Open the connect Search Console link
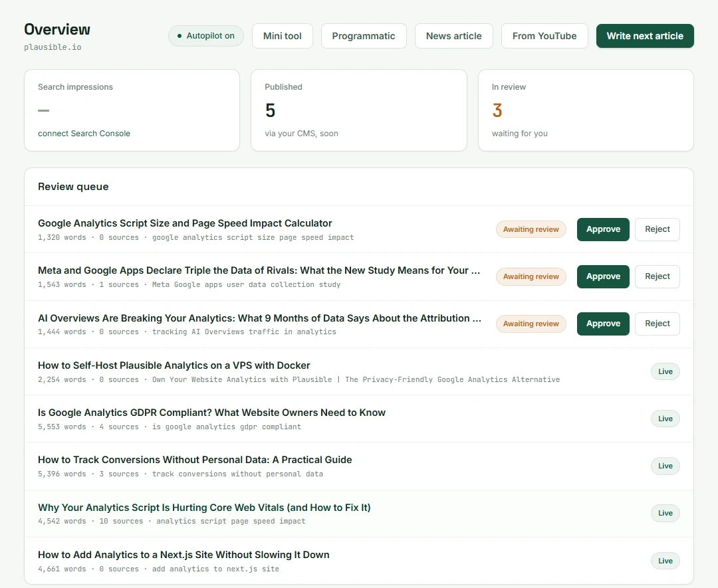Screen dimensions: 718x588 (84, 133)
